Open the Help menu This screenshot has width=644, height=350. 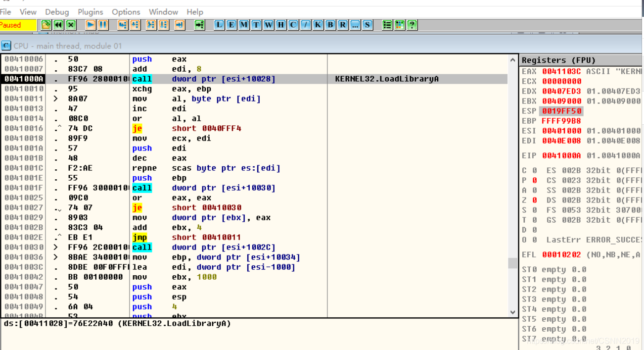(195, 12)
